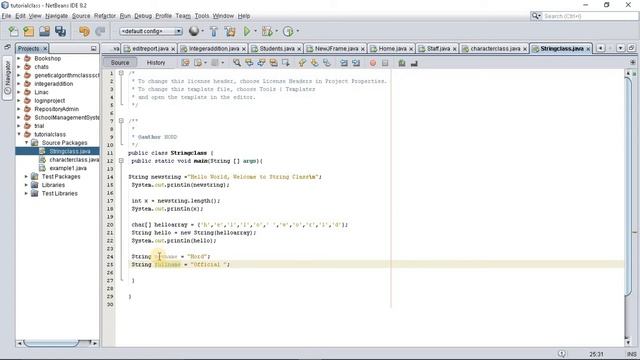Expand the Test Packages node

coord(27,176)
